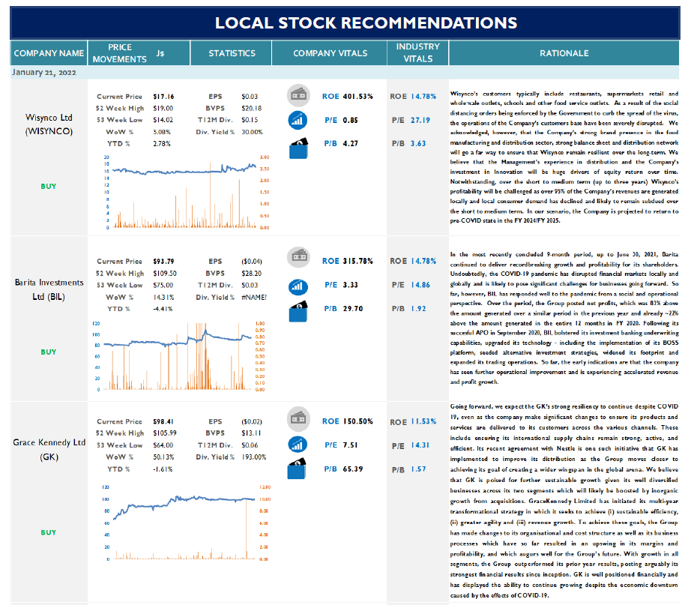Click Grace Kennedy industry P/B 1.57
This screenshot has height=605, width=700.
pos(418,469)
